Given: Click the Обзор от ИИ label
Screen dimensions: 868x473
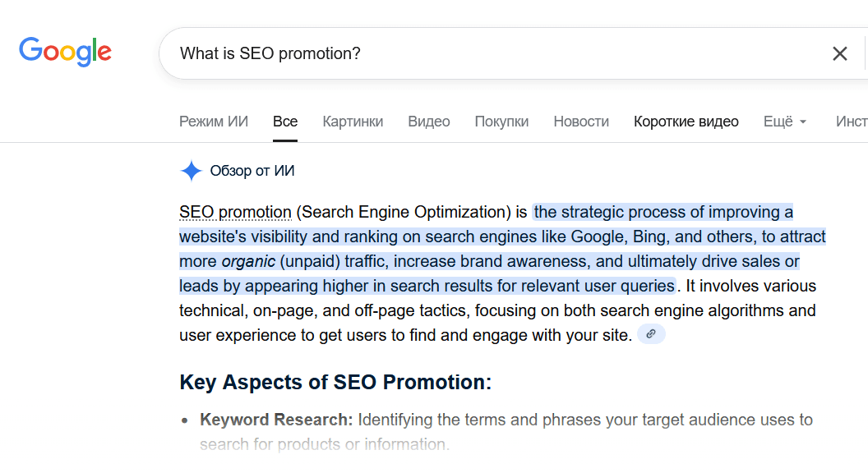Looking at the screenshot, I should click(252, 171).
